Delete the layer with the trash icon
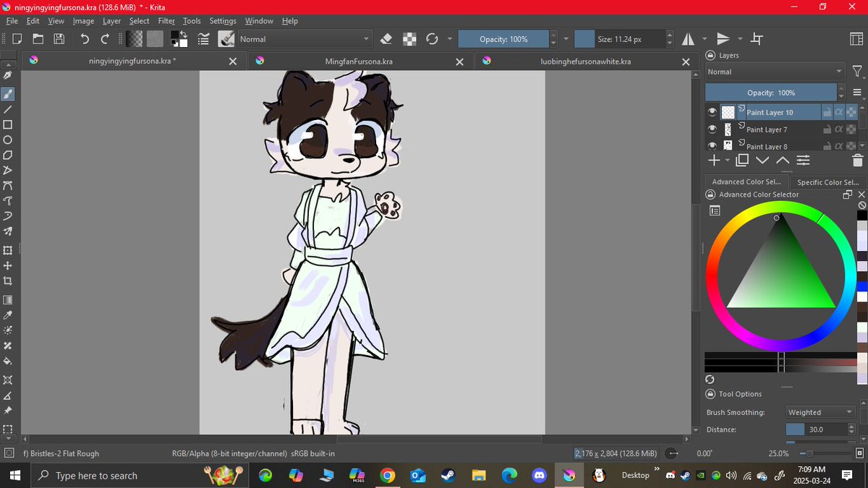 pyautogui.click(x=858, y=160)
